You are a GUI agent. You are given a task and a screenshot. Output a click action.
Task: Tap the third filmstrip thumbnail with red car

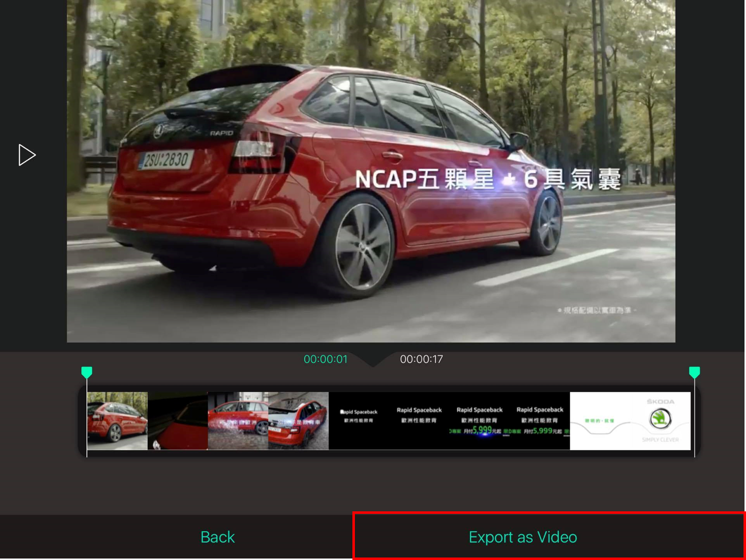238,421
